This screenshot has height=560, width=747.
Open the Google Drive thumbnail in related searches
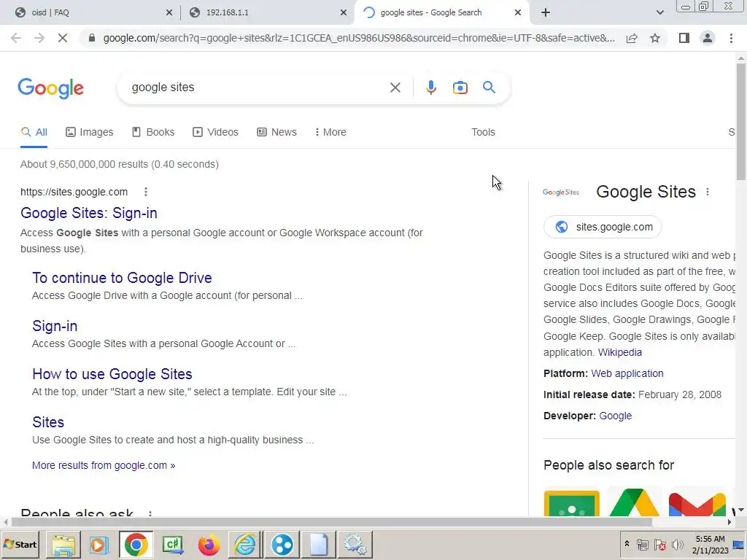[635, 502]
